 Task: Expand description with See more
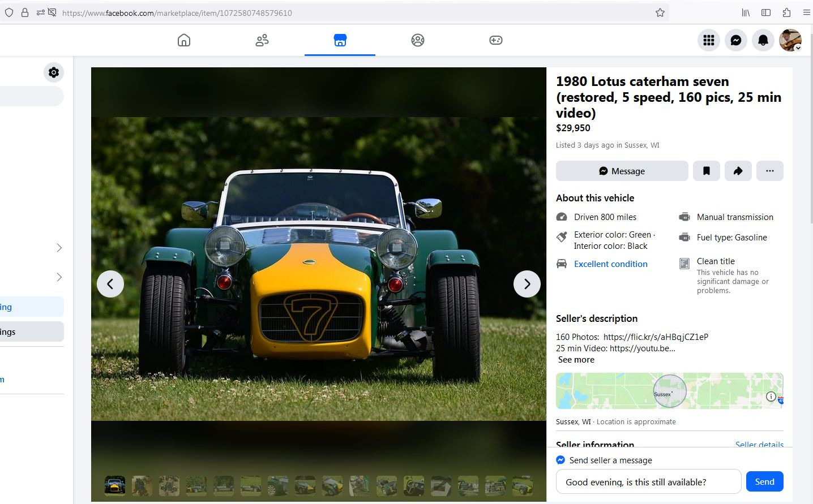point(576,360)
